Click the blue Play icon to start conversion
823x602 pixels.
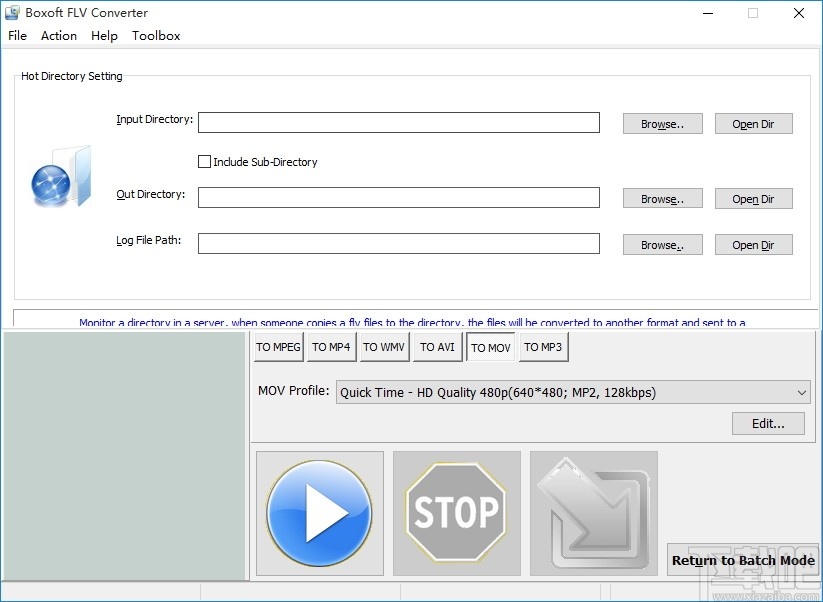pyautogui.click(x=319, y=513)
